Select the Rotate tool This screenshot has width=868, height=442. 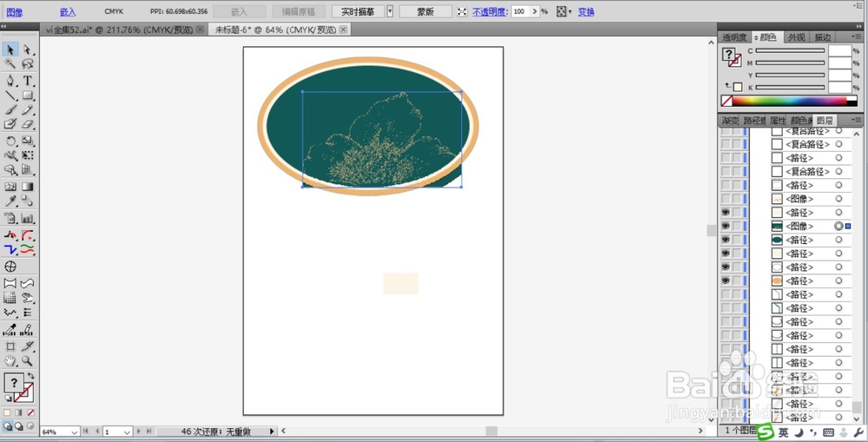[10, 142]
